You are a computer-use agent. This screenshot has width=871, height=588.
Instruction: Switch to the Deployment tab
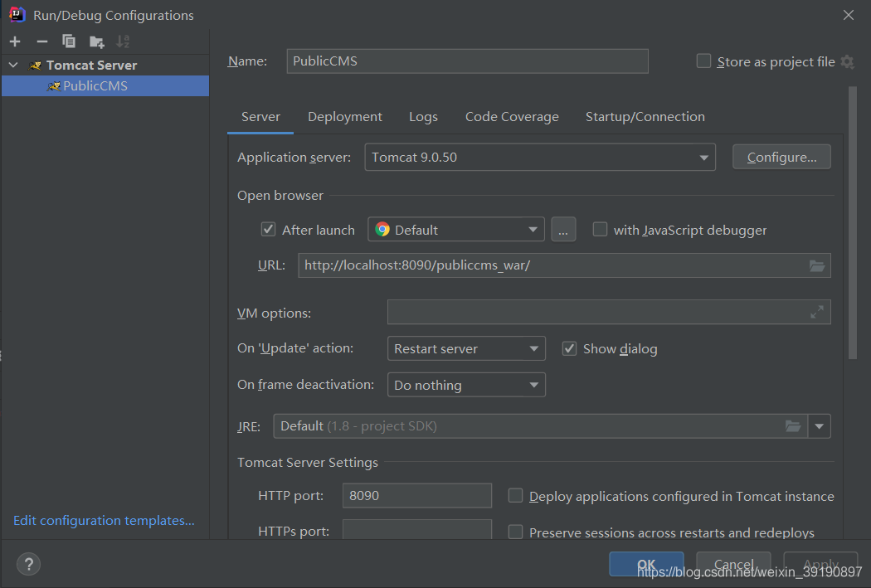pos(345,117)
